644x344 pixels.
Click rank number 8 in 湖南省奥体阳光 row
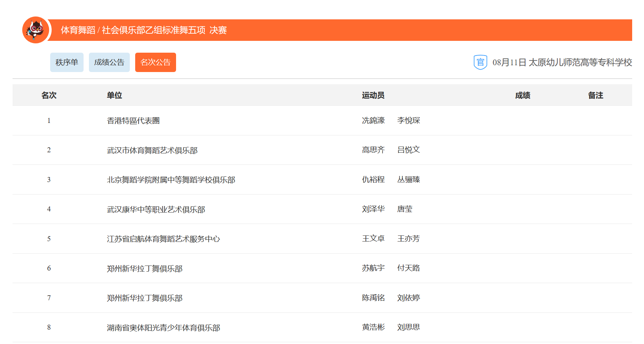click(49, 327)
